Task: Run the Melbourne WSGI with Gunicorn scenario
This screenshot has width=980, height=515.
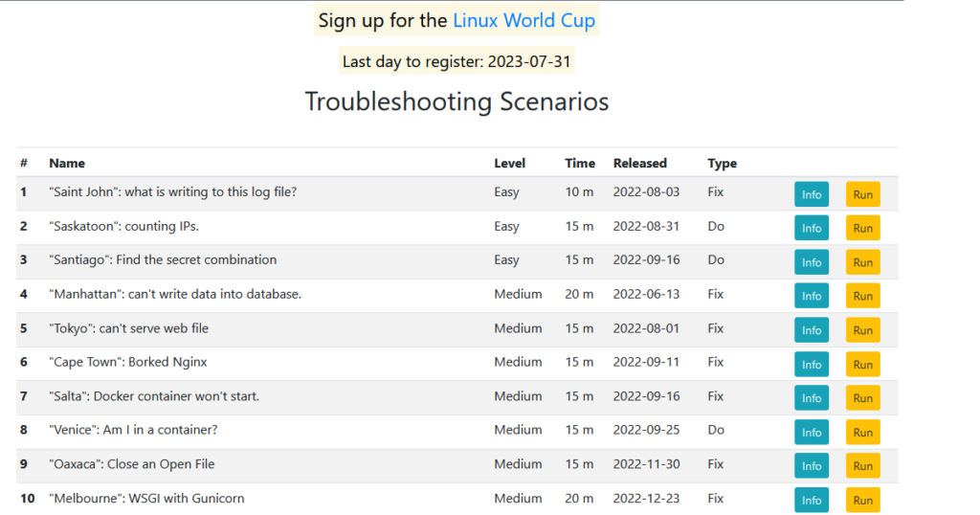Action: click(x=862, y=500)
